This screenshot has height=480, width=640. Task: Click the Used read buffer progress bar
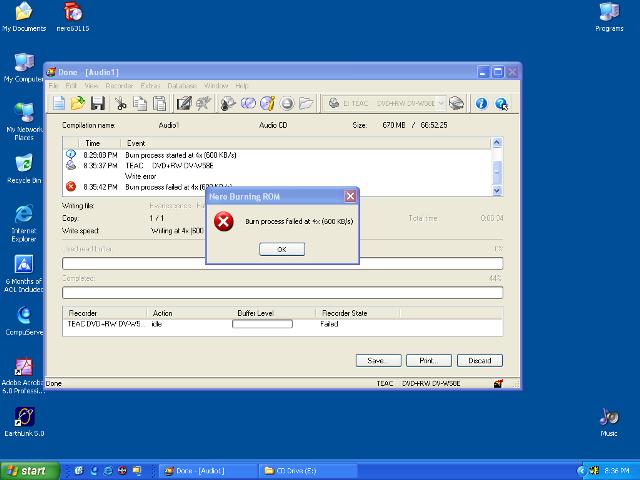pyautogui.click(x=282, y=263)
